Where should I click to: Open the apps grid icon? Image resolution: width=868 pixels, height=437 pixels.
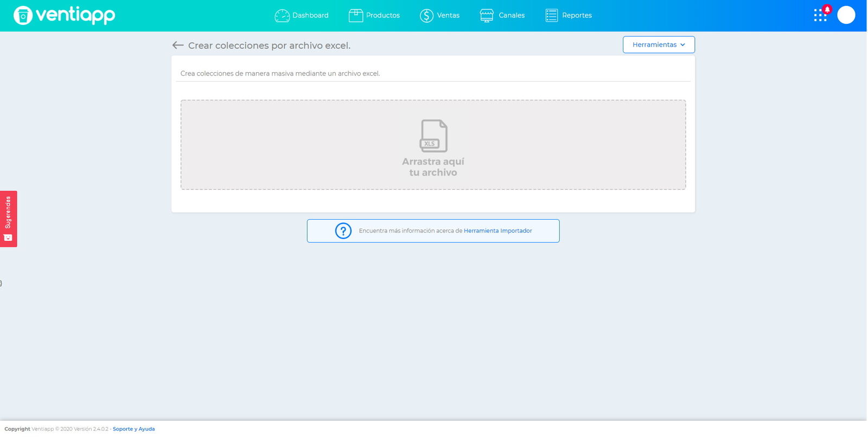(x=820, y=15)
